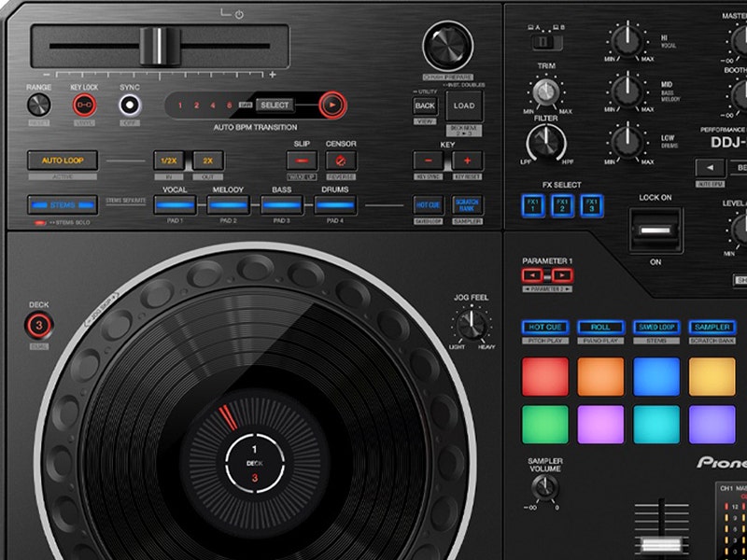Click the KEY LOCK button
This screenshot has width=747, height=560.
[x=84, y=105]
